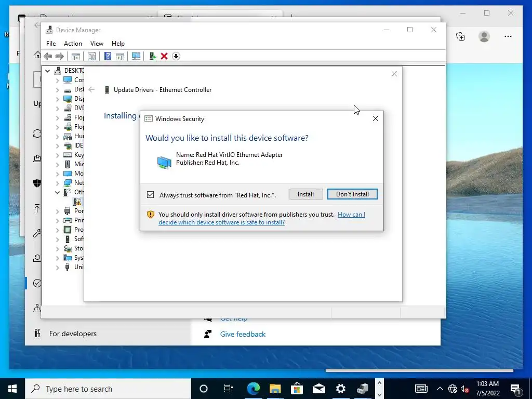Expand the Network adapters node chevron
The height and width of the screenshot is (399, 532).
click(x=57, y=183)
